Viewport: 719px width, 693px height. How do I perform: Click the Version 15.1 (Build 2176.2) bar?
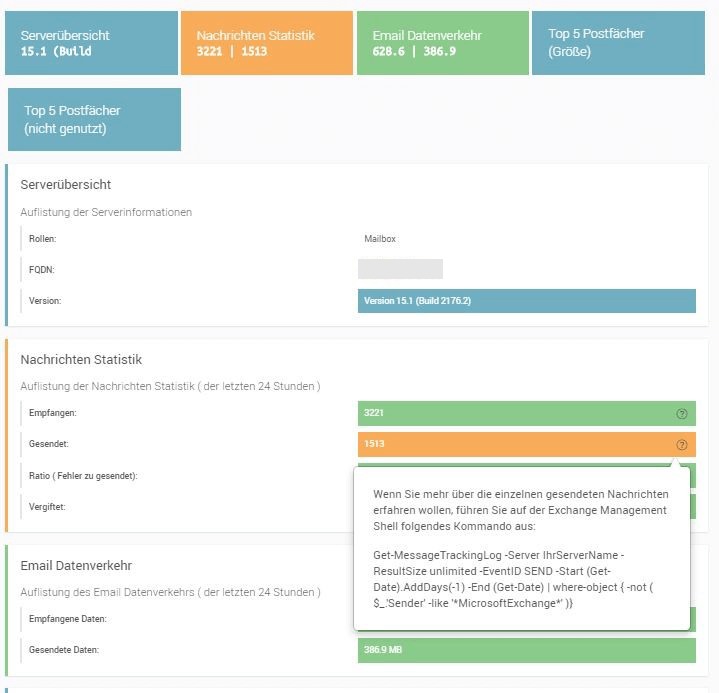pyautogui.click(x=526, y=301)
